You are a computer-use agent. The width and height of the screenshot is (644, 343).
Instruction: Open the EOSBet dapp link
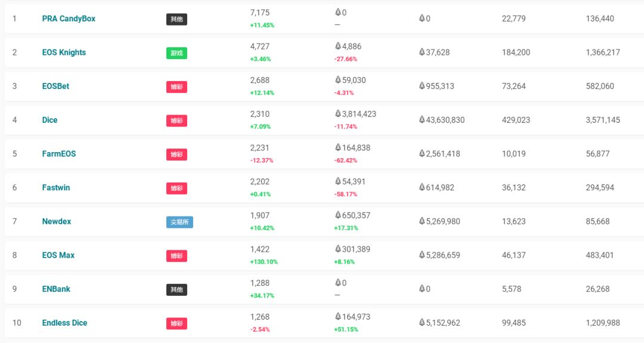click(55, 86)
